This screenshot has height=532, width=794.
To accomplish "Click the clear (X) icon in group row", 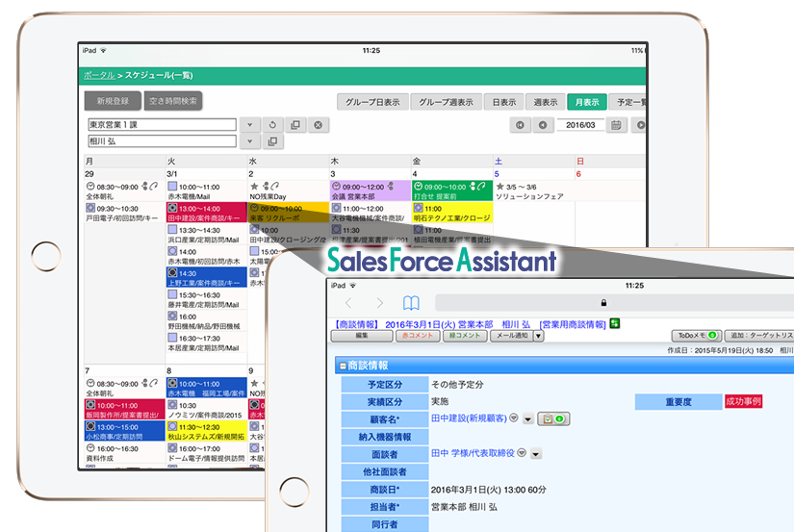I will [318, 125].
